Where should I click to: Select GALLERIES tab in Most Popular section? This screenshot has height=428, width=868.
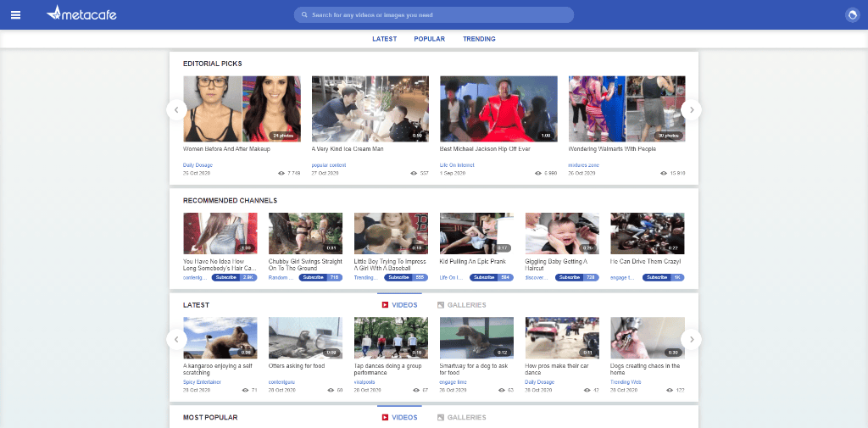pos(462,418)
